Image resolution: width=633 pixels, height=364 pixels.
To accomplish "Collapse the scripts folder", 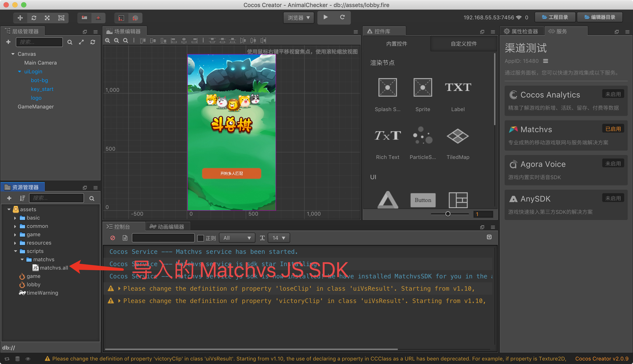I will pos(16,251).
